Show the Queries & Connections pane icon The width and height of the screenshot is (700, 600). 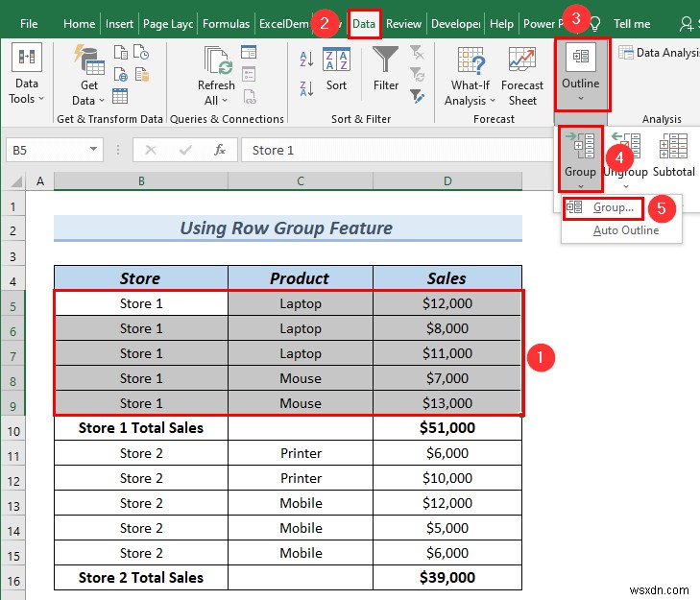click(249, 52)
